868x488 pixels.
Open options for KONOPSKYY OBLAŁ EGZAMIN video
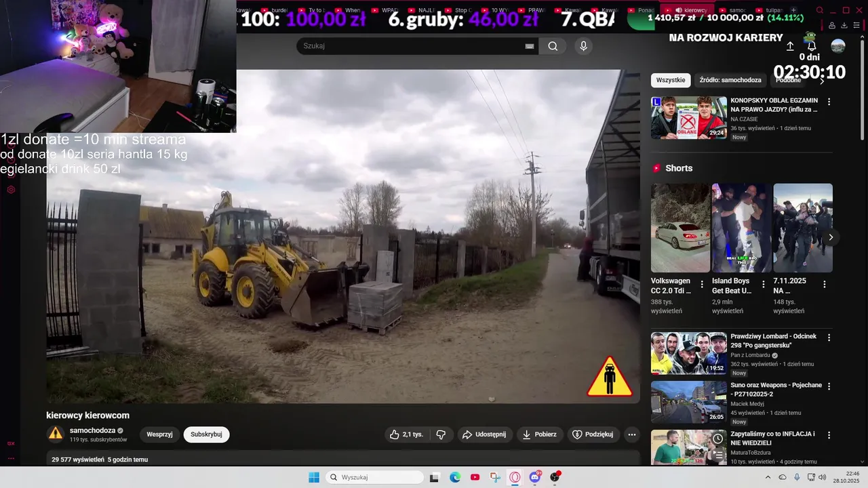(x=829, y=102)
